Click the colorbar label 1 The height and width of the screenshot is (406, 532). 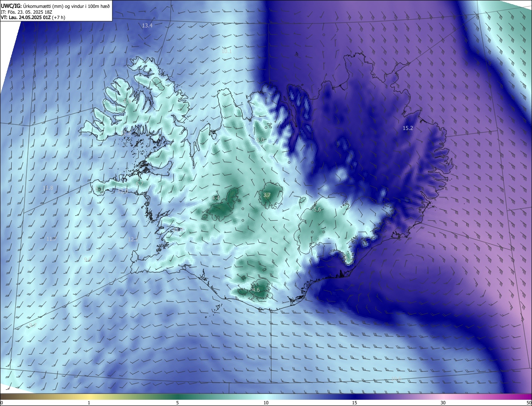tap(89, 403)
